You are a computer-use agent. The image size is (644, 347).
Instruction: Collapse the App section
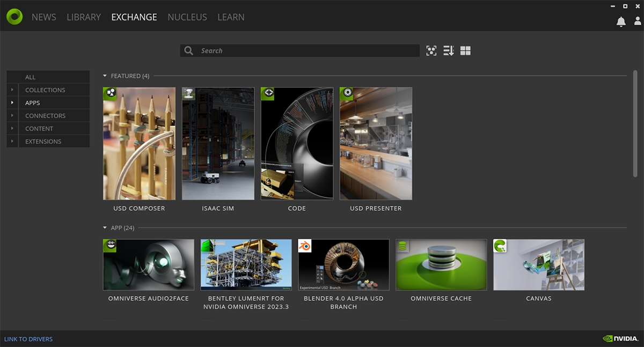105,228
